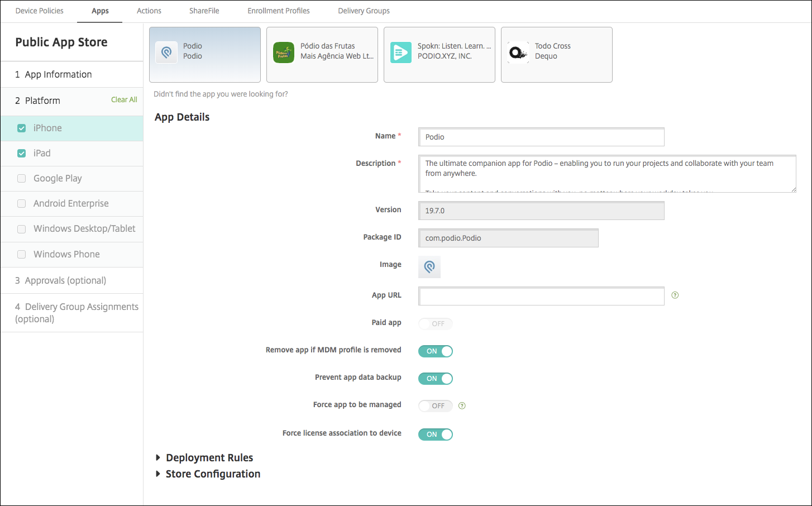Open the Device Policies tab
This screenshot has width=812, height=506.
click(40, 11)
